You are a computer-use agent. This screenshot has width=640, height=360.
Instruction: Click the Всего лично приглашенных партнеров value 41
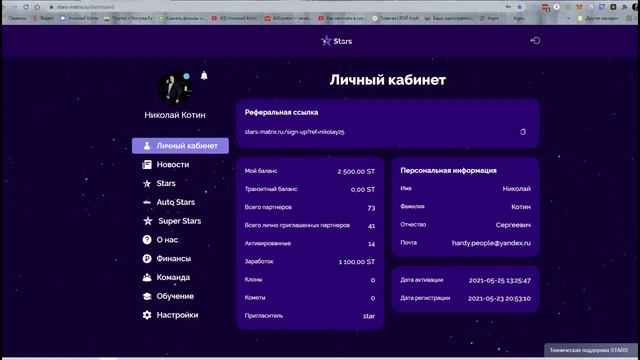coord(371,226)
